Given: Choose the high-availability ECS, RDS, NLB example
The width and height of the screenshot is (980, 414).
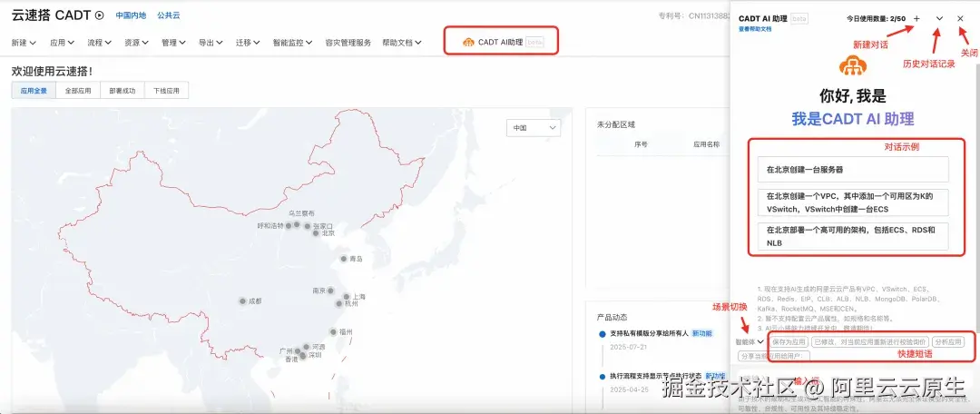Looking at the screenshot, I should tap(853, 236).
